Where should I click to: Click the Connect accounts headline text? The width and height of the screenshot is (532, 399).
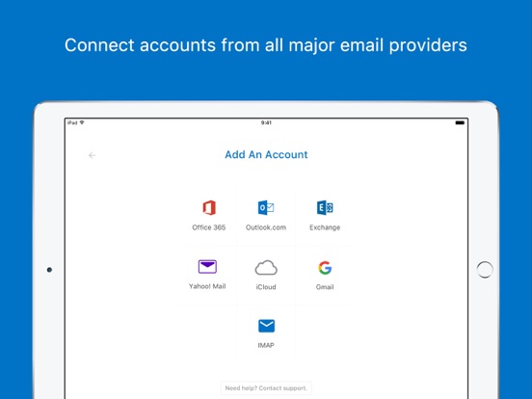coord(266,45)
